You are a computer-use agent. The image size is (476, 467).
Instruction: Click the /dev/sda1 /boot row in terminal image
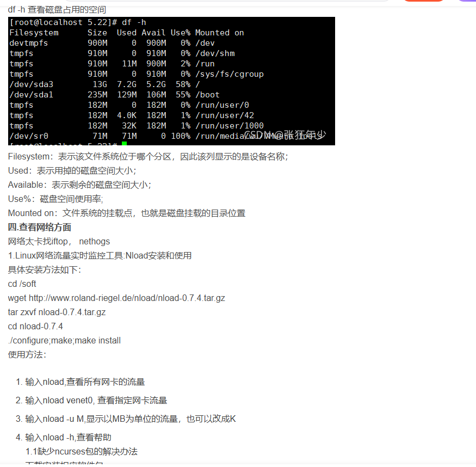(114, 95)
